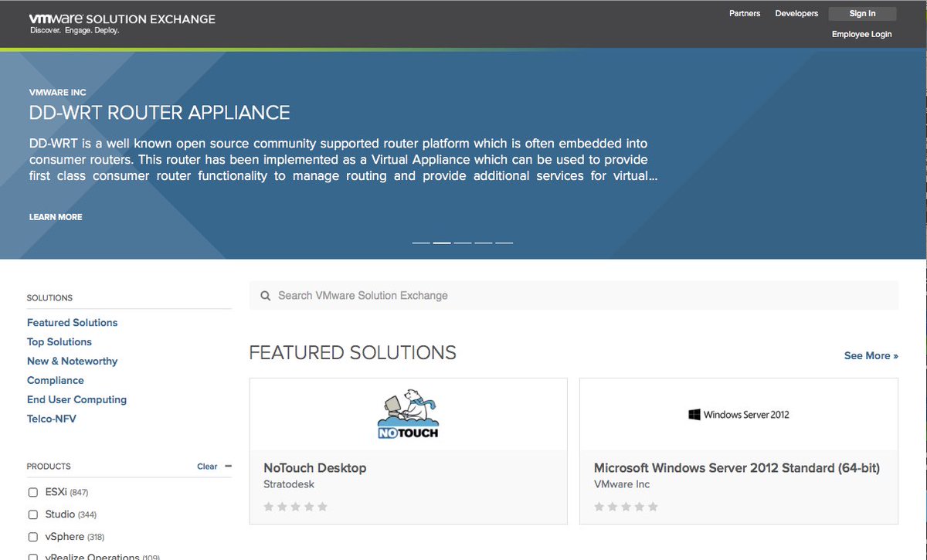Viewport: 927px width, 560px height.
Task: Open the Windows Server 2012 logo
Action: [739, 415]
